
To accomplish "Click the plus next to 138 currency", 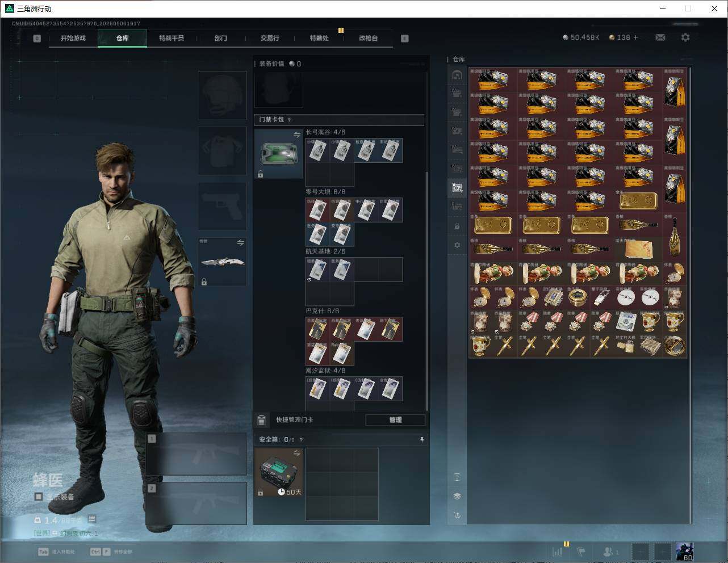I will (x=635, y=37).
